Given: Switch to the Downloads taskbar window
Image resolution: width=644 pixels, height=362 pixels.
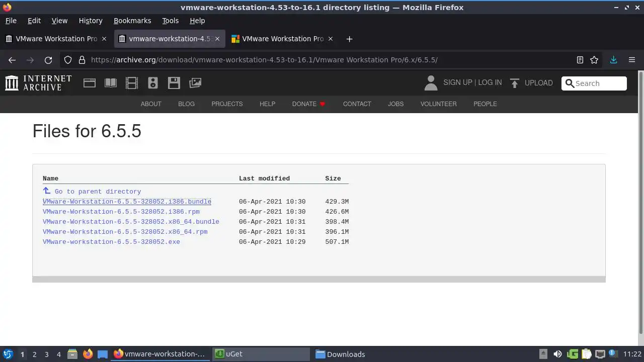Looking at the screenshot, I should pos(362,354).
